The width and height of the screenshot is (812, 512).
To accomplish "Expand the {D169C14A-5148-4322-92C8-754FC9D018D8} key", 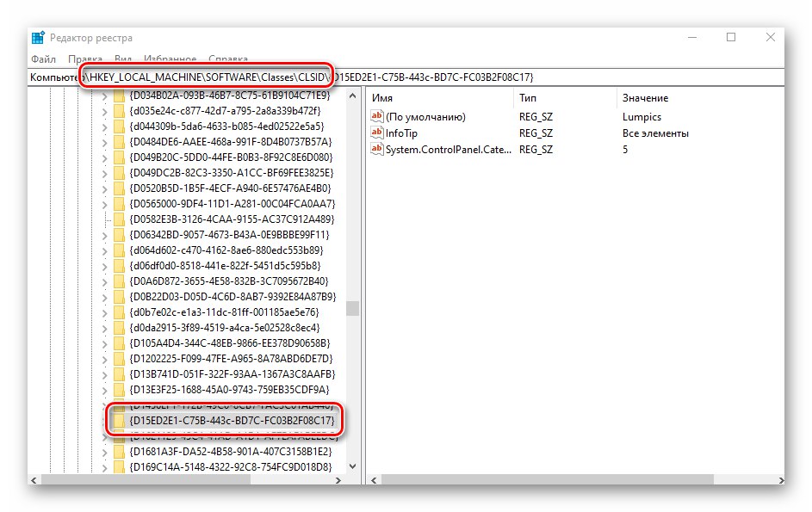I will coord(104,468).
